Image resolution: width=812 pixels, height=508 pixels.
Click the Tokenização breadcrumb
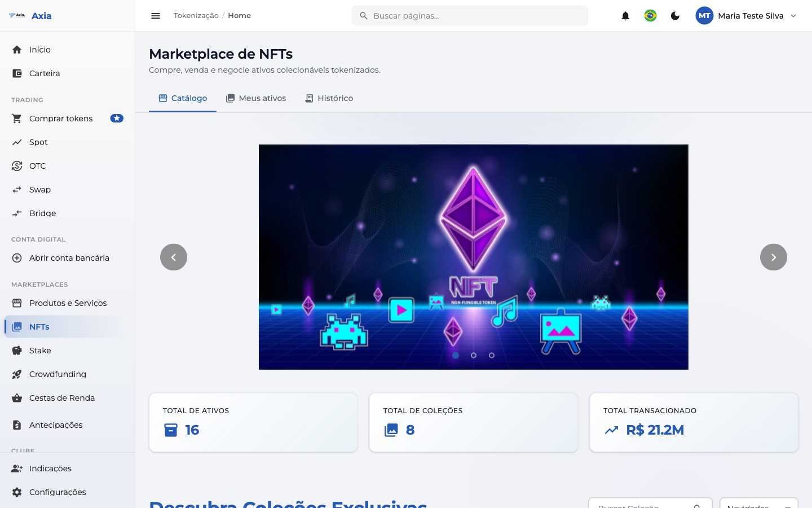[x=196, y=16]
